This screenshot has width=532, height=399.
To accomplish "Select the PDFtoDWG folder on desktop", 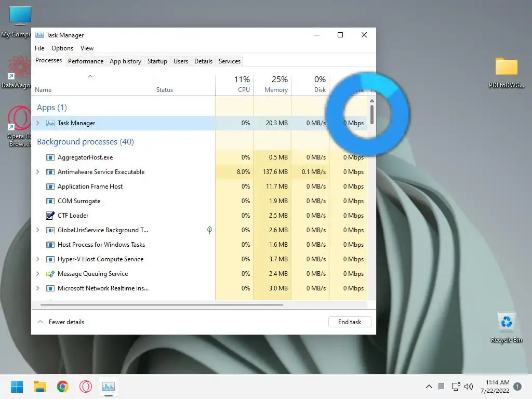I will coord(506,73).
